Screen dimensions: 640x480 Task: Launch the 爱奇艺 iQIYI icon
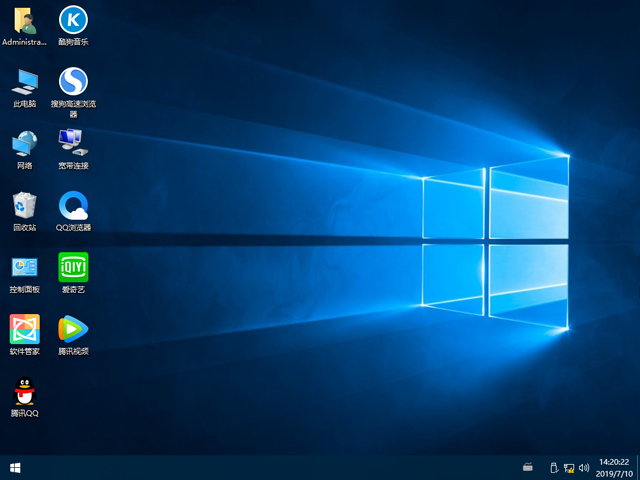73,273
